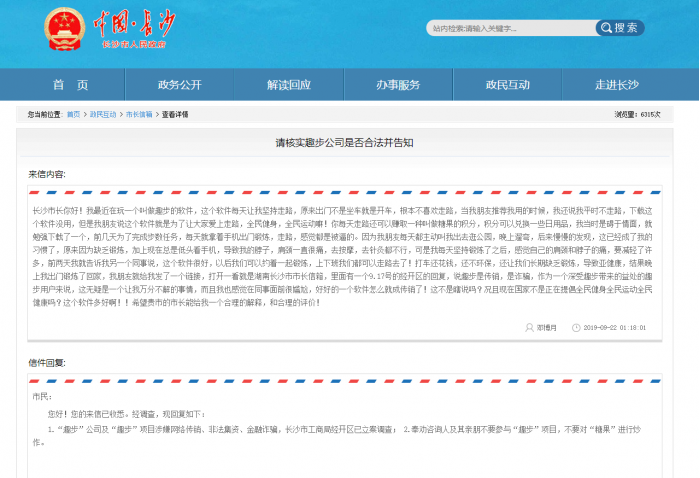Focus the 站内检索 keyword search field
The image size is (700, 478).
point(512,28)
